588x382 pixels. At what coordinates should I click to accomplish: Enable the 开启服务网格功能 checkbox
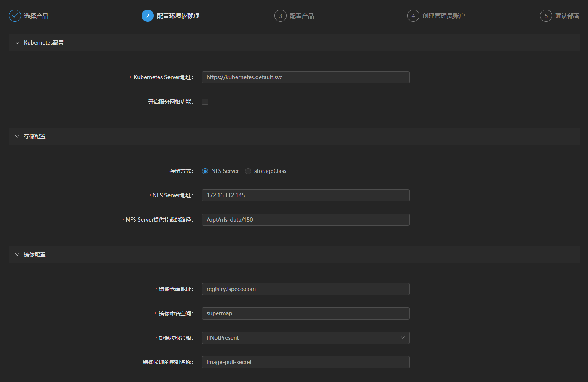205,101
